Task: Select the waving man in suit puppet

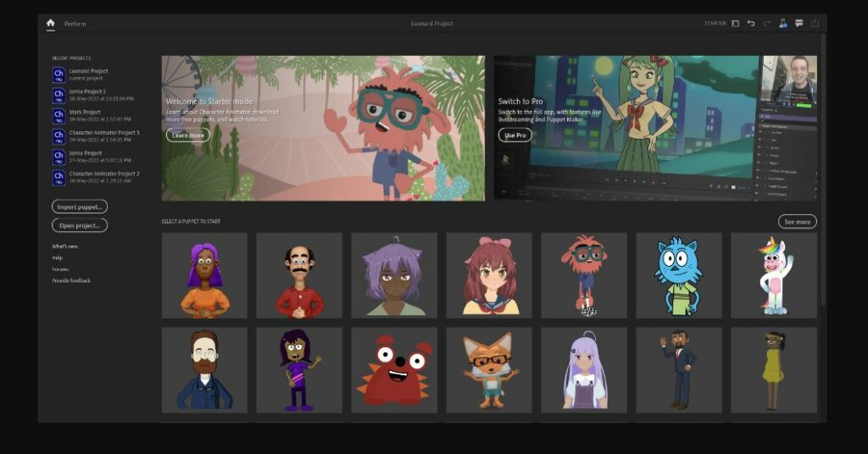Action: [x=679, y=370]
